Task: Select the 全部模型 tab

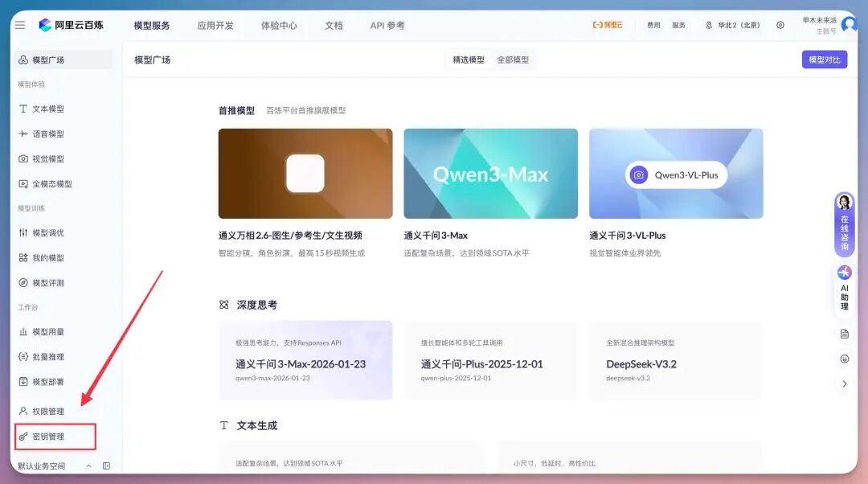Action: click(513, 59)
